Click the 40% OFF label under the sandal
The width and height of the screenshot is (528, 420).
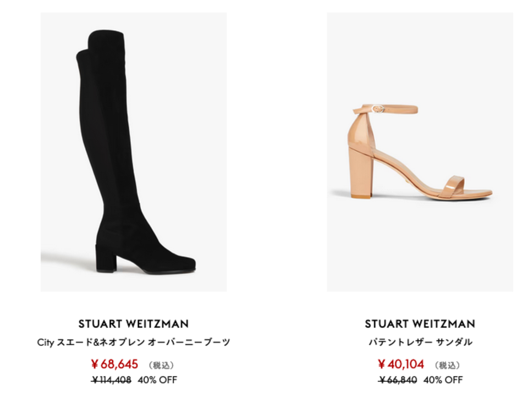[443, 380]
